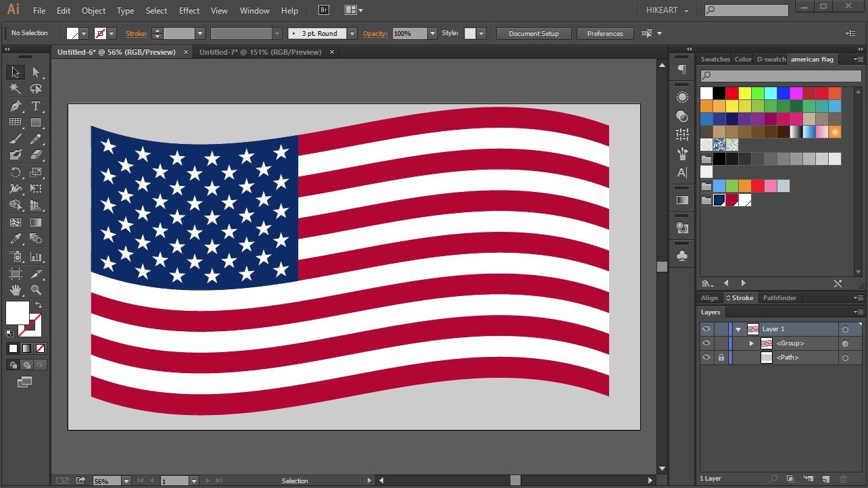Viewport: 868px width, 488px height.
Task: Expand the Group in Layers panel
Action: (752, 343)
